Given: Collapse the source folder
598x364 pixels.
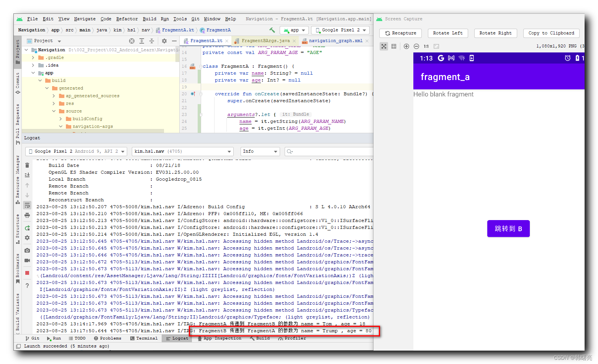Looking at the screenshot, I should coord(54,111).
